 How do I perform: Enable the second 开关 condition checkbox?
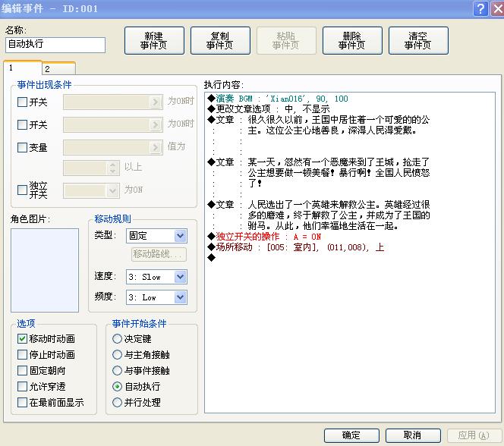22,124
